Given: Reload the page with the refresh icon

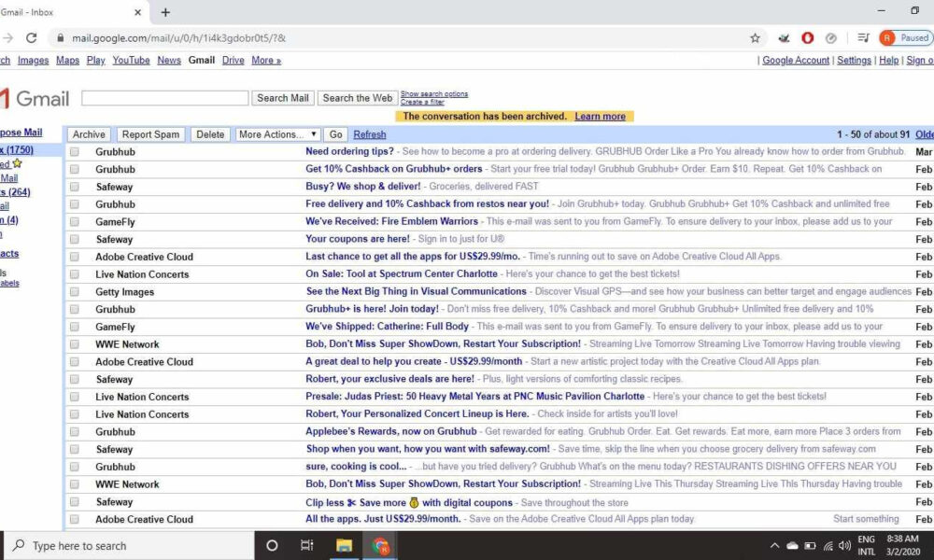Looking at the screenshot, I should [31, 37].
